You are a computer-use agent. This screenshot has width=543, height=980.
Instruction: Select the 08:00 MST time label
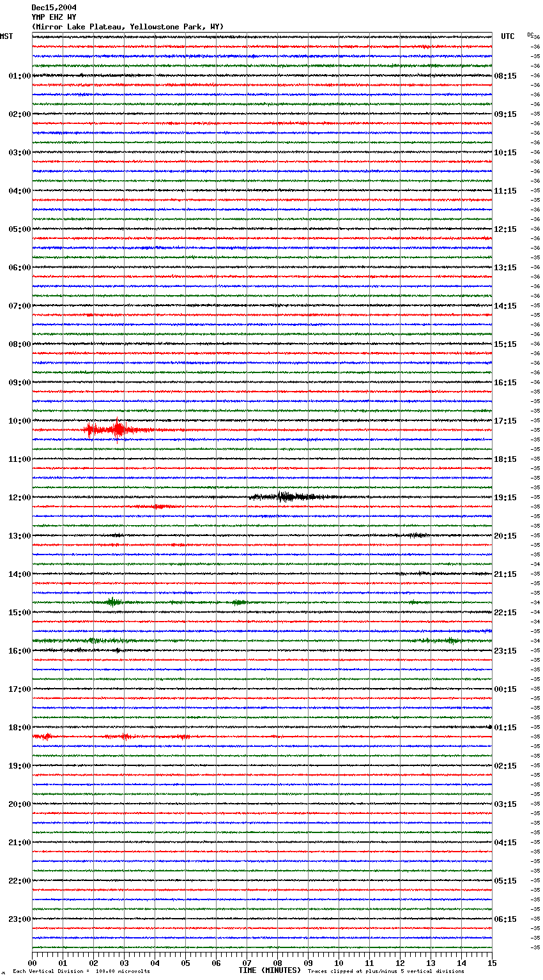coord(19,344)
